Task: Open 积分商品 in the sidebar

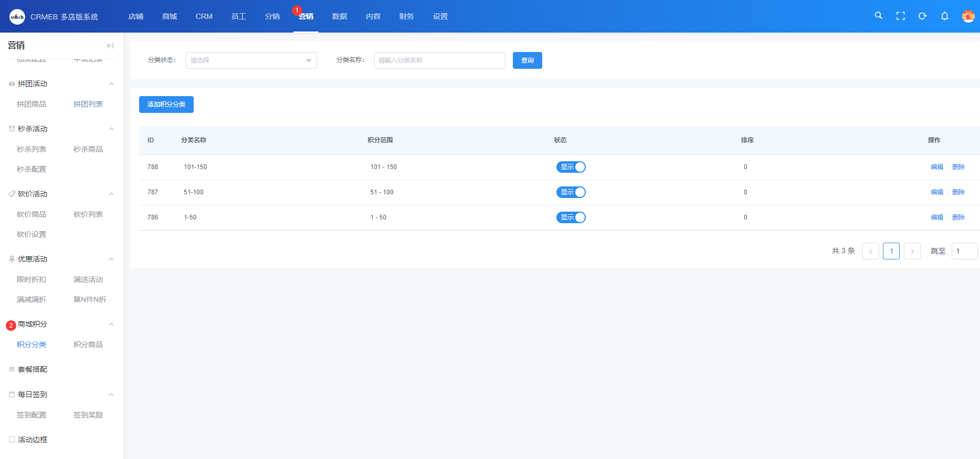Action: 88,345
